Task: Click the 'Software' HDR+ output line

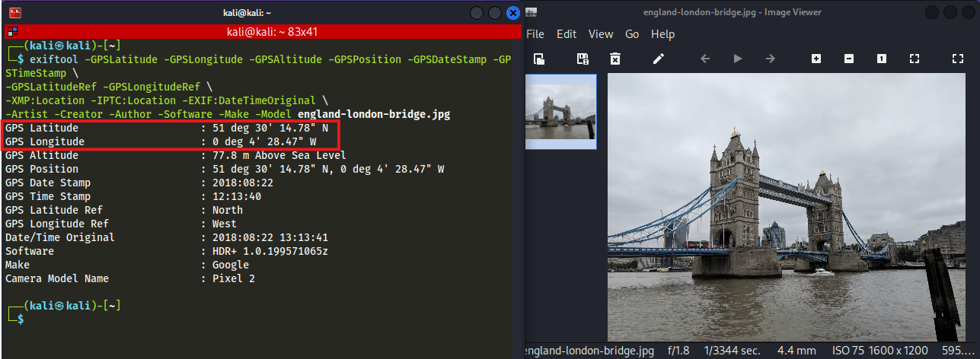Action: pos(166,251)
